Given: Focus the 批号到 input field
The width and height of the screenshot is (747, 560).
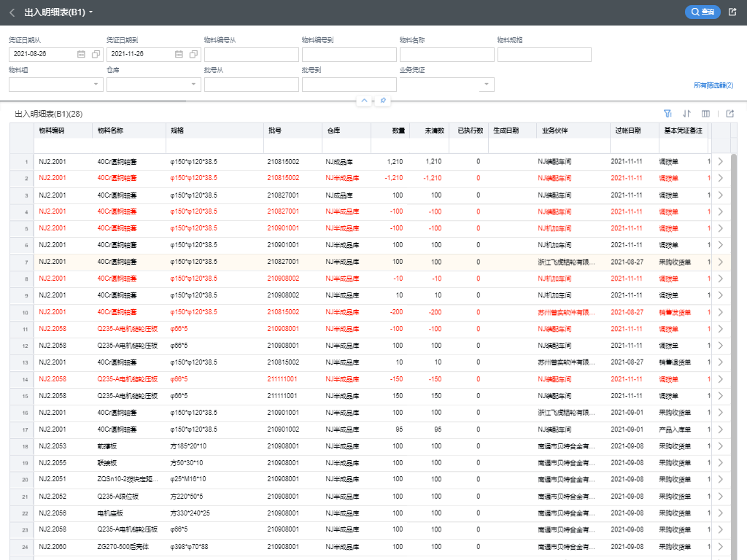Looking at the screenshot, I should tap(349, 85).
